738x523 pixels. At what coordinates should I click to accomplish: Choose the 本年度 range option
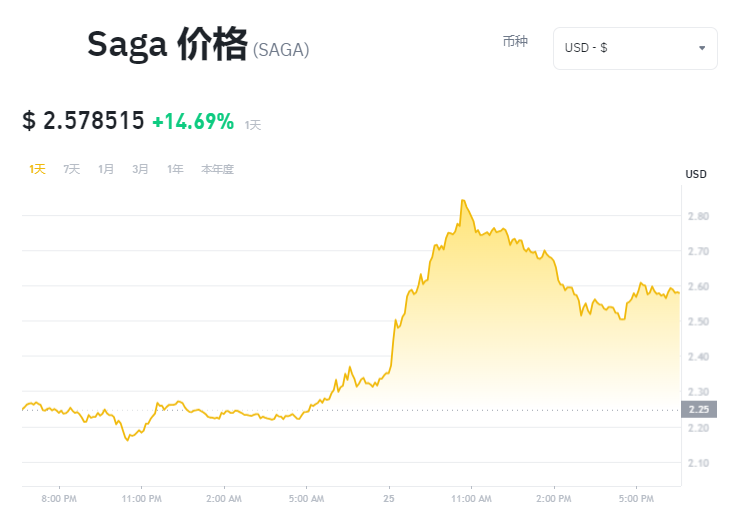pos(217,169)
